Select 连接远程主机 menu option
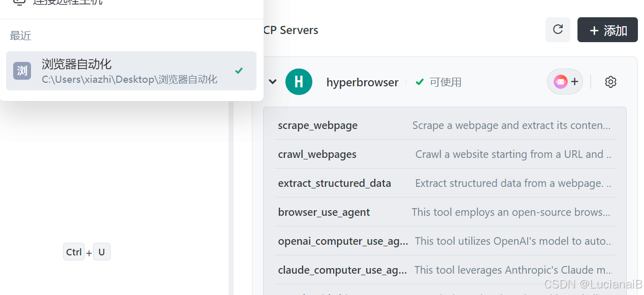 [x=68, y=2]
